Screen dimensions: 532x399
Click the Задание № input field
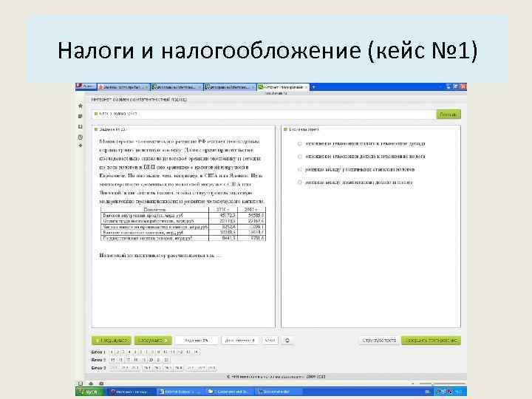point(197,341)
